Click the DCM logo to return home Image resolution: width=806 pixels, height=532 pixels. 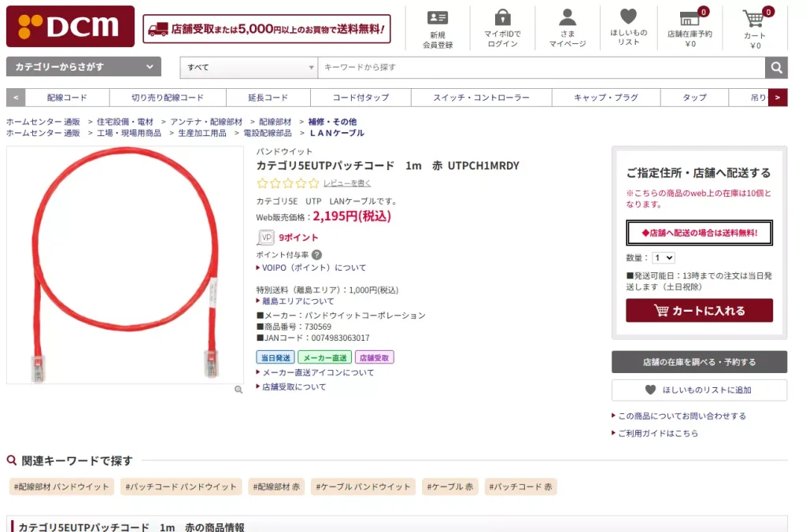pyautogui.click(x=70, y=26)
